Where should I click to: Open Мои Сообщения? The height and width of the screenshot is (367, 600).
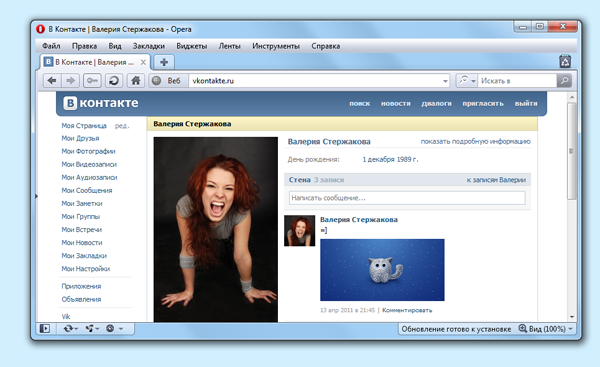(87, 190)
